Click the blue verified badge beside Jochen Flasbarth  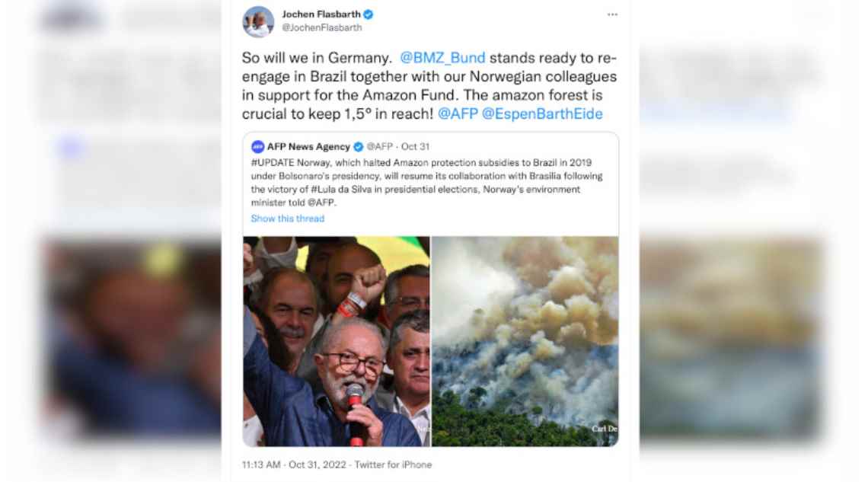368,14
